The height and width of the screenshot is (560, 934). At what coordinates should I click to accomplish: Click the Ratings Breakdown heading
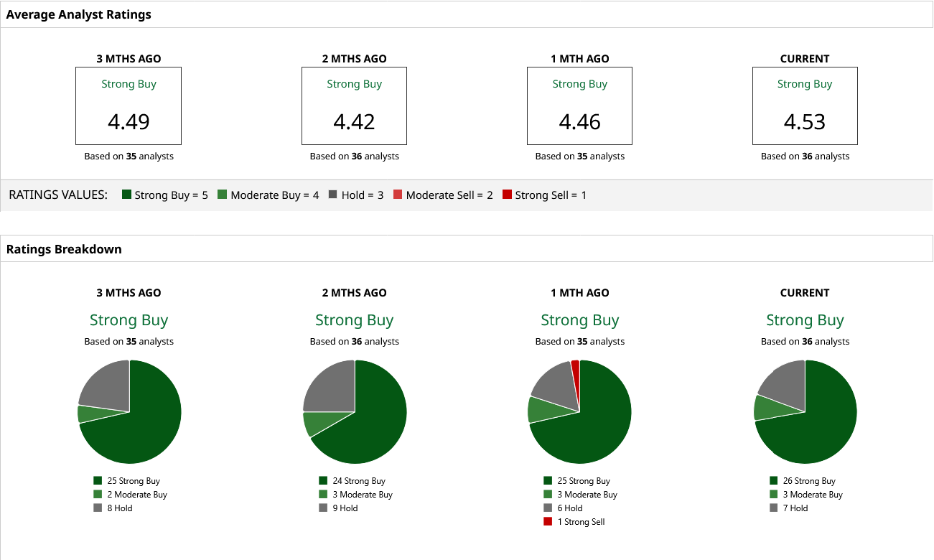pos(64,249)
